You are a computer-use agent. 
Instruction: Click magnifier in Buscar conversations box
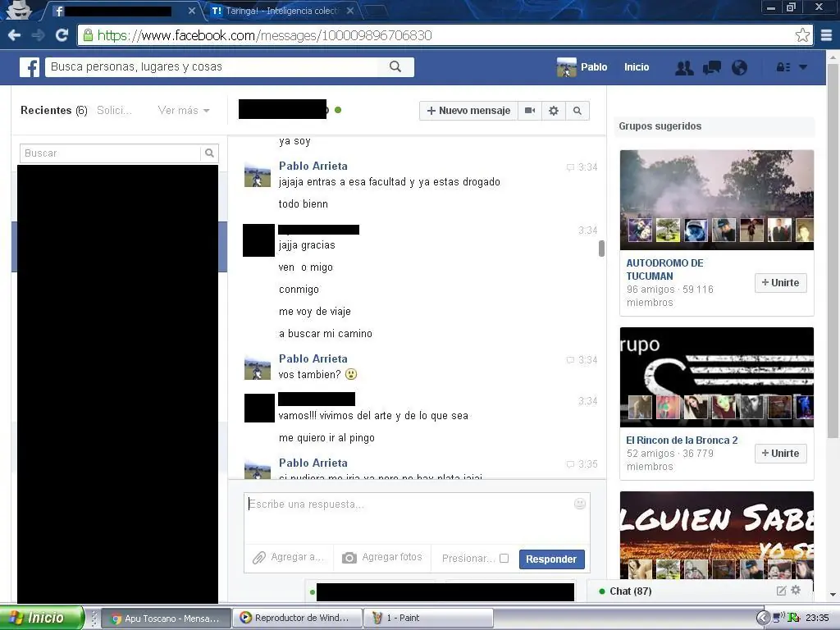tap(209, 153)
